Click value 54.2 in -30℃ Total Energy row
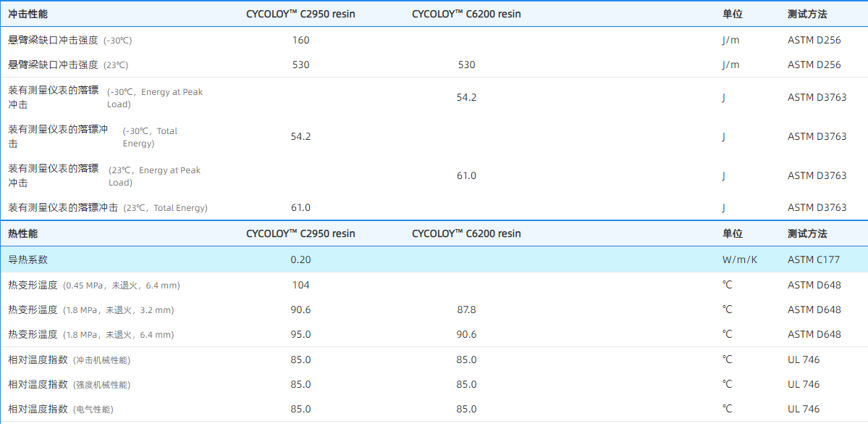Viewport: 868px width, 424px height. tap(300, 136)
